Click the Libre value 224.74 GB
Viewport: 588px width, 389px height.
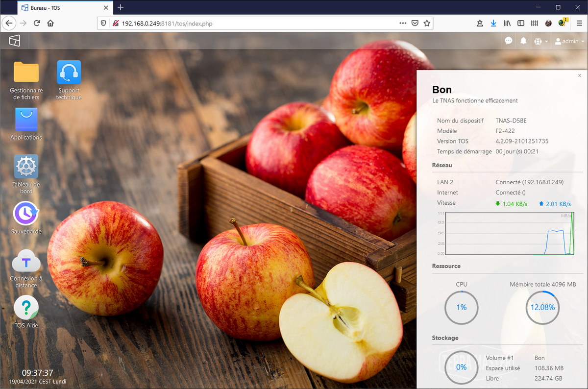[x=549, y=378]
